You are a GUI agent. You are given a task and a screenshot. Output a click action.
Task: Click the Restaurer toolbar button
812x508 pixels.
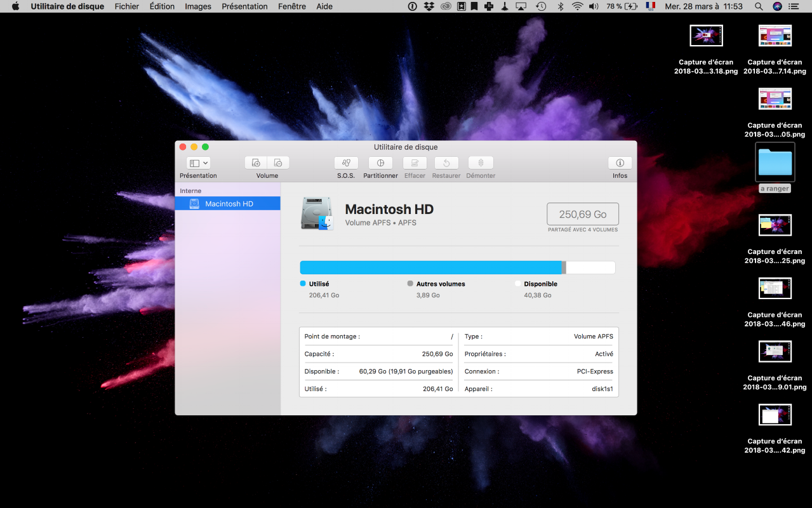(446, 163)
